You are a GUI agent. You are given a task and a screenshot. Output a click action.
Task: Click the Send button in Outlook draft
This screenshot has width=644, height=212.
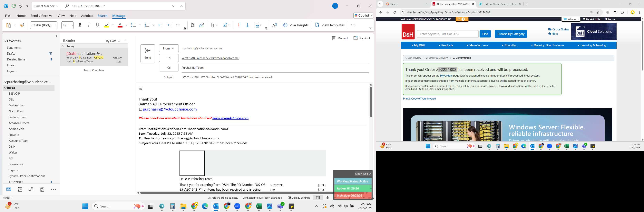click(x=148, y=54)
